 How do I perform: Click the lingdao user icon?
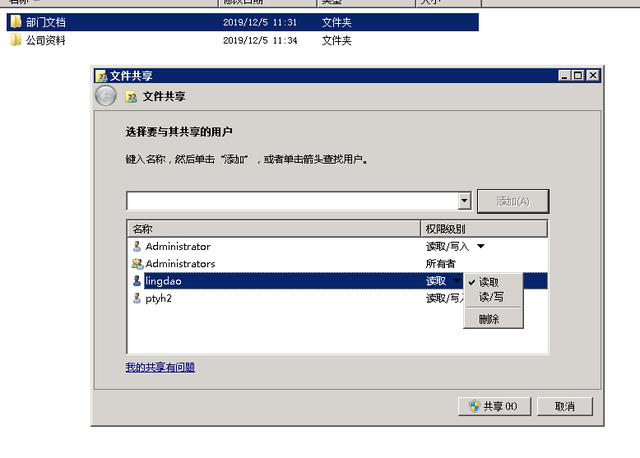point(137,281)
